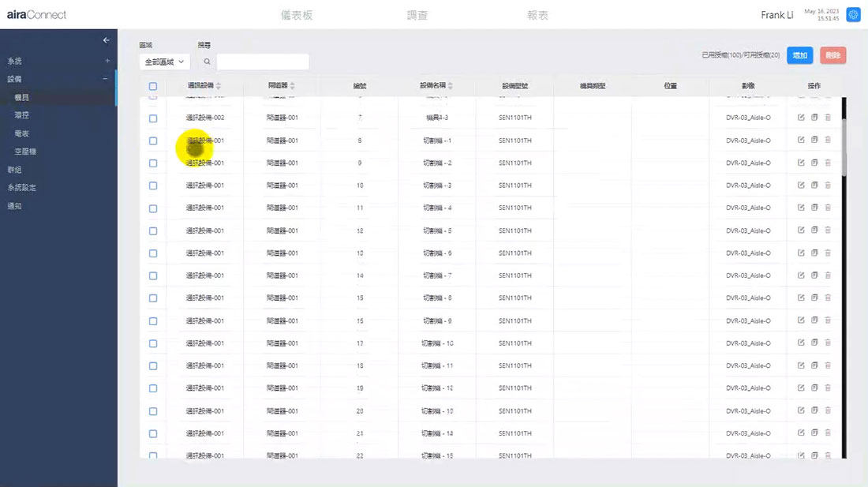The height and width of the screenshot is (487, 868).
Task: Delete the row numbered 11
Action: pos(828,208)
